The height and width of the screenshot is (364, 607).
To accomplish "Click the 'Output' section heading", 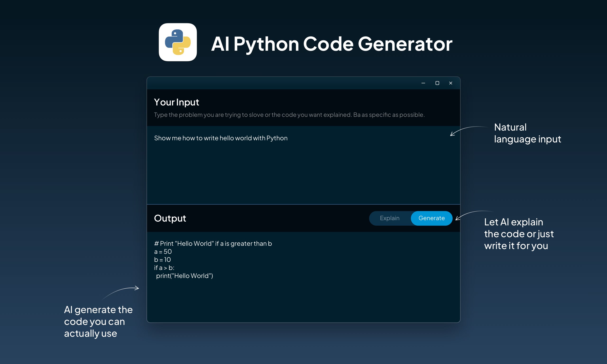I will pos(170,218).
